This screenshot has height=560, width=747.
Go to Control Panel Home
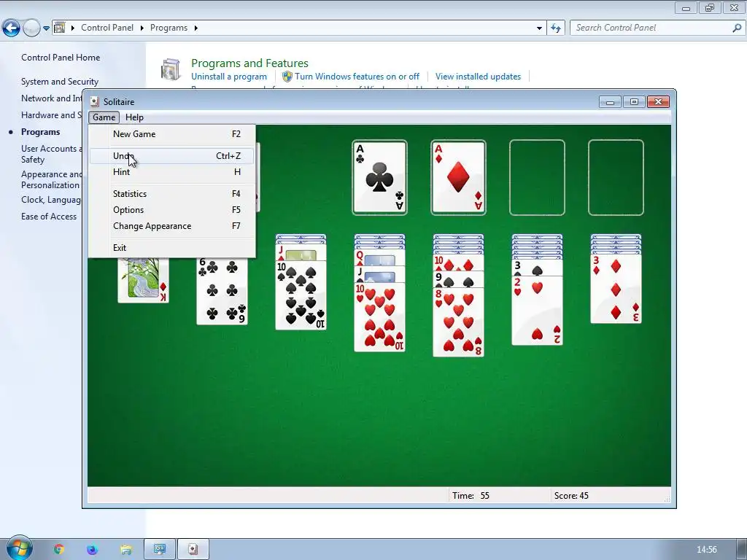click(61, 57)
